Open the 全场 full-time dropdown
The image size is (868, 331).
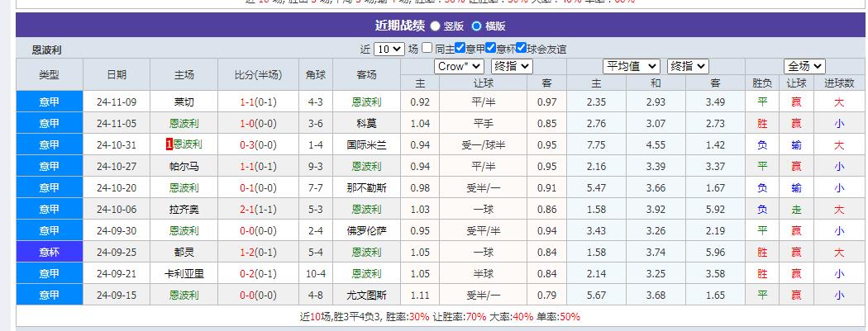tap(804, 66)
